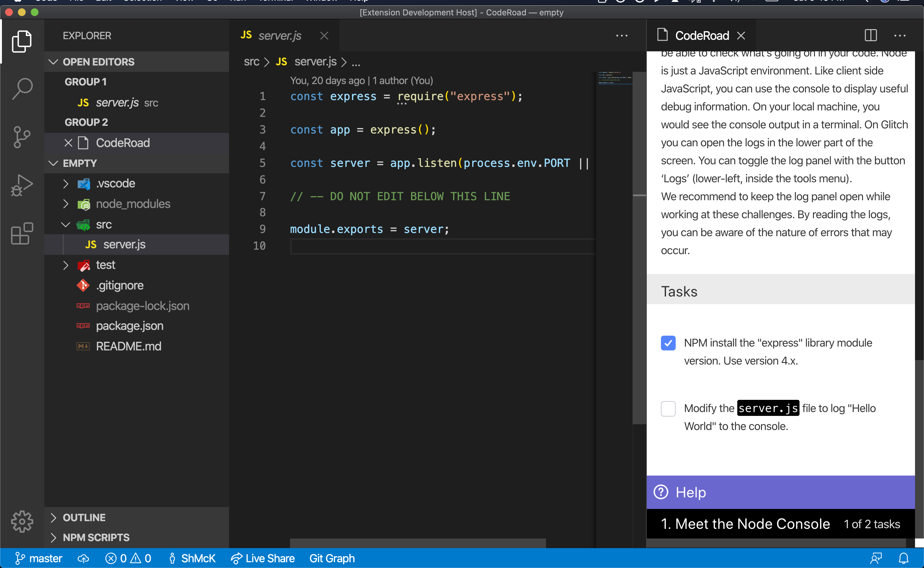
Task: Expand the node_modules folder
Action: (x=133, y=204)
